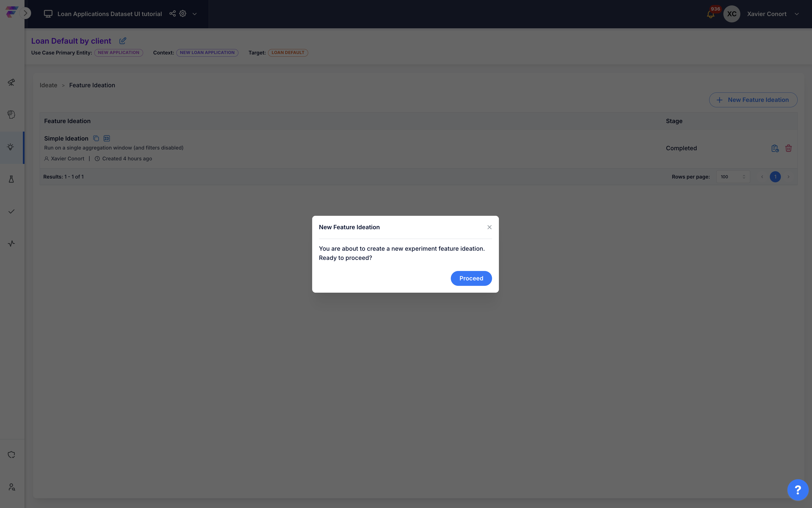
Task: Open the notifications bell with 936 badge
Action: pos(711,14)
